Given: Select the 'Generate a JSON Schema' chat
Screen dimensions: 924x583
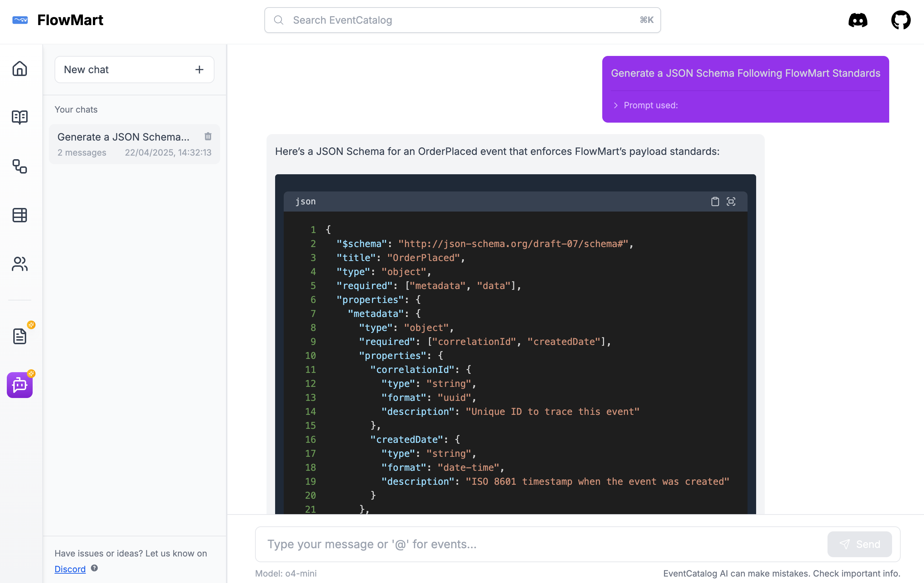Looking at the screenshot, I should click(x=123, y=137).
